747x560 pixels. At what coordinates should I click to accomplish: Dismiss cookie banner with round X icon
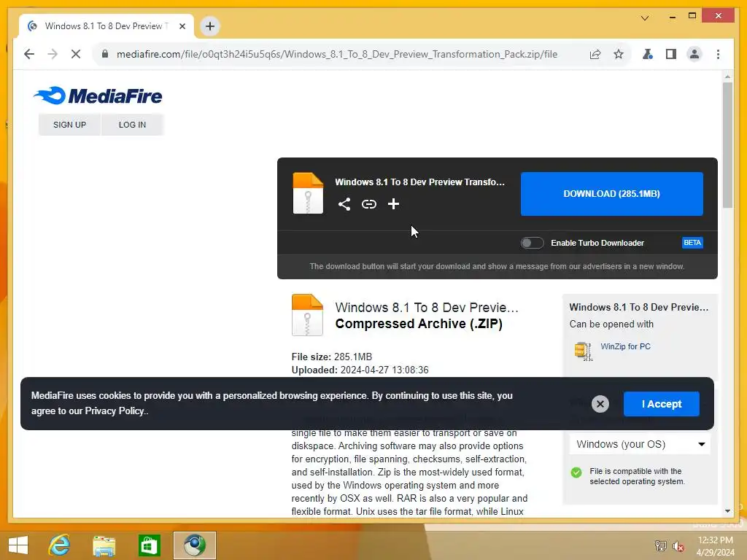pos(600,404)
